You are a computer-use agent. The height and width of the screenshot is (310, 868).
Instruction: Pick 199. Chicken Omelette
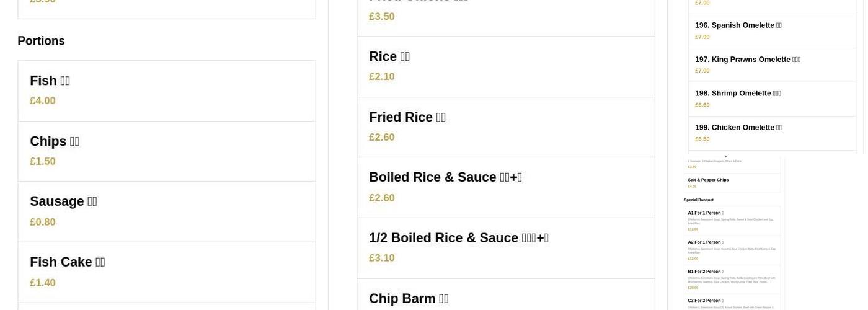coord(772,133)
